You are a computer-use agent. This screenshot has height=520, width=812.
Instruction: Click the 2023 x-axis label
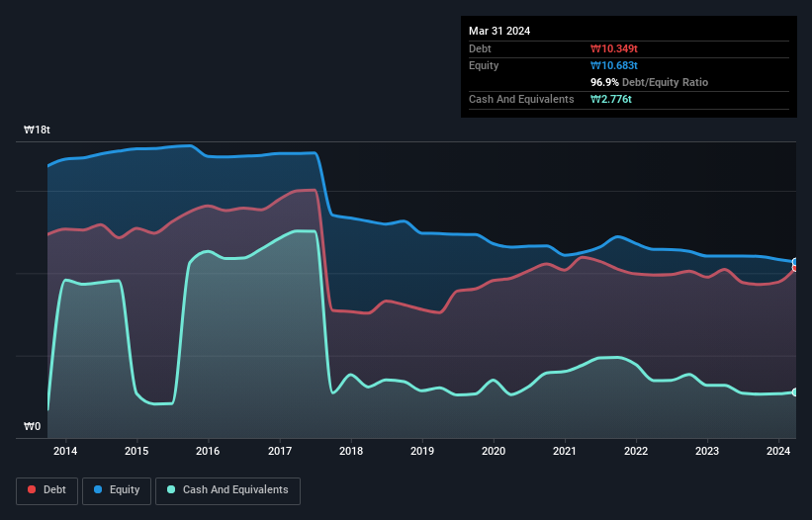point(707,451)
